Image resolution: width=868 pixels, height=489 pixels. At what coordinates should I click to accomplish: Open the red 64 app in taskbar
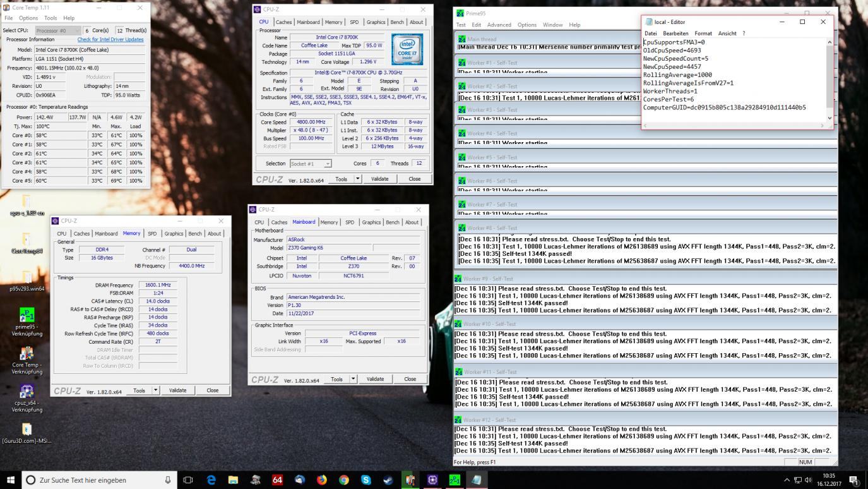pyautogui.click(x=277, y=480)
